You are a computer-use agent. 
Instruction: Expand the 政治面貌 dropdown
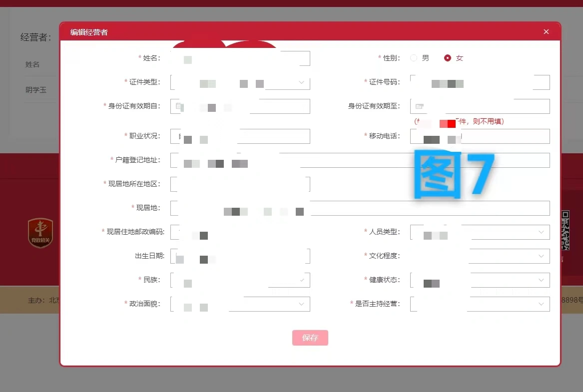301,304
